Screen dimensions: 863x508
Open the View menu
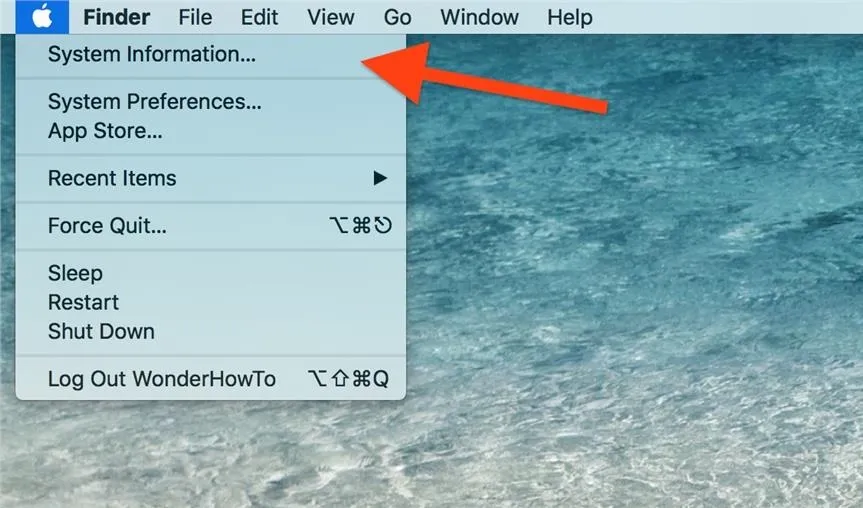(x=331, y=17)
